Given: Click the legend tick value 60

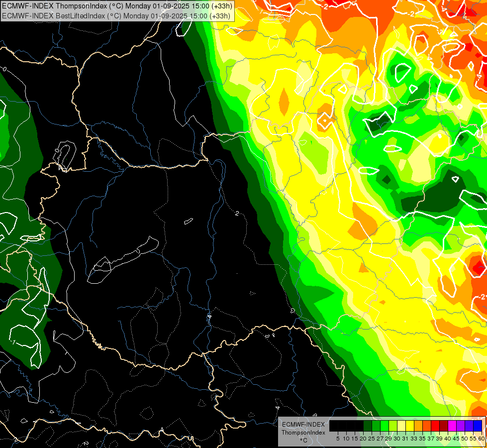Looking at the screenshot, I should 482,439.
